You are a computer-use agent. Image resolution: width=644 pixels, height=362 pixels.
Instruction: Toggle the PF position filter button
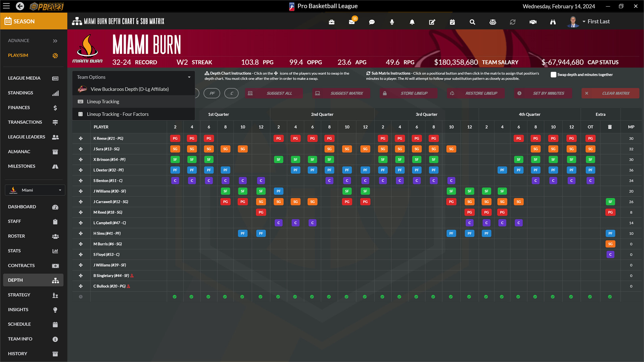[x=212, y=93]
